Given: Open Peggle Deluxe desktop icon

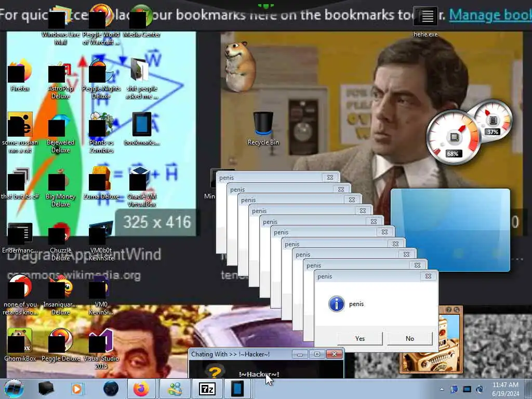Looking at the screenshot, I should [60, 345].
